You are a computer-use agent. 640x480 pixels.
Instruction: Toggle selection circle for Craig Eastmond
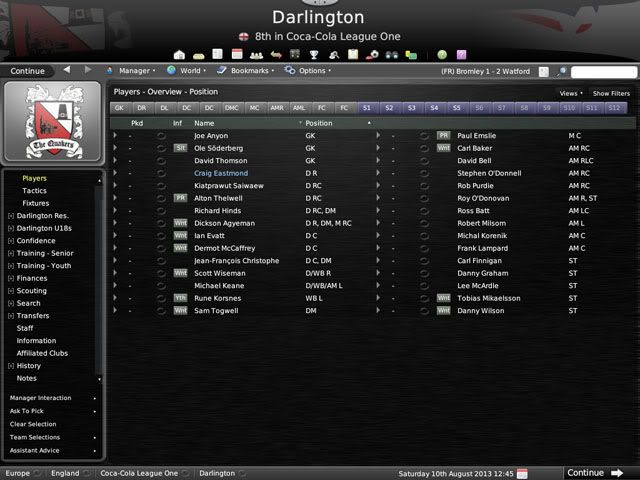161,173
